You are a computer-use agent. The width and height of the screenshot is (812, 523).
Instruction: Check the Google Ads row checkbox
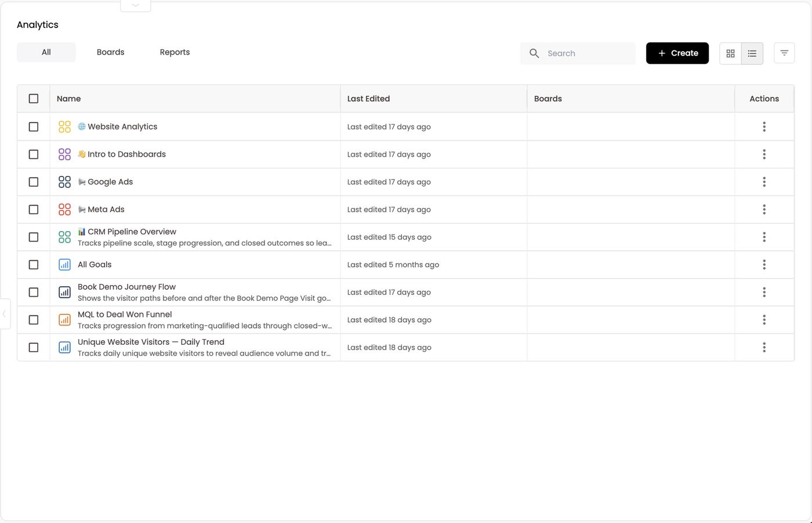pos(34,182)
